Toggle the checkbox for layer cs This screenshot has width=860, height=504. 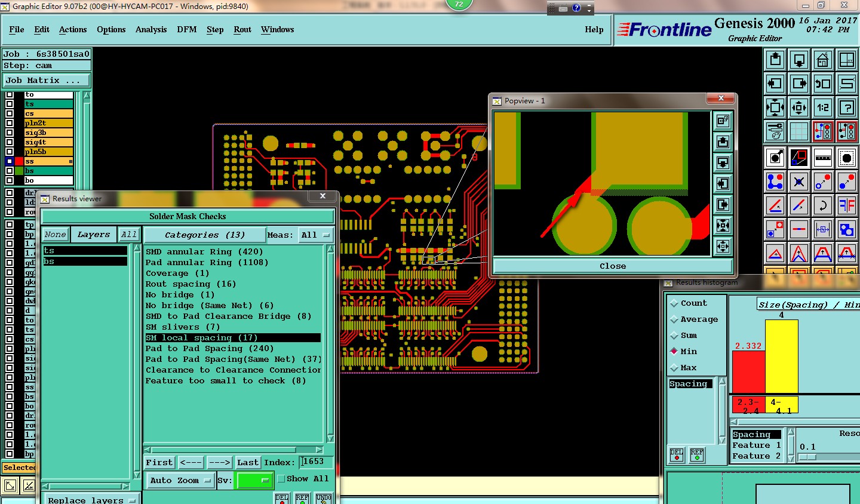pyautogui.click(x=10, y=113)
